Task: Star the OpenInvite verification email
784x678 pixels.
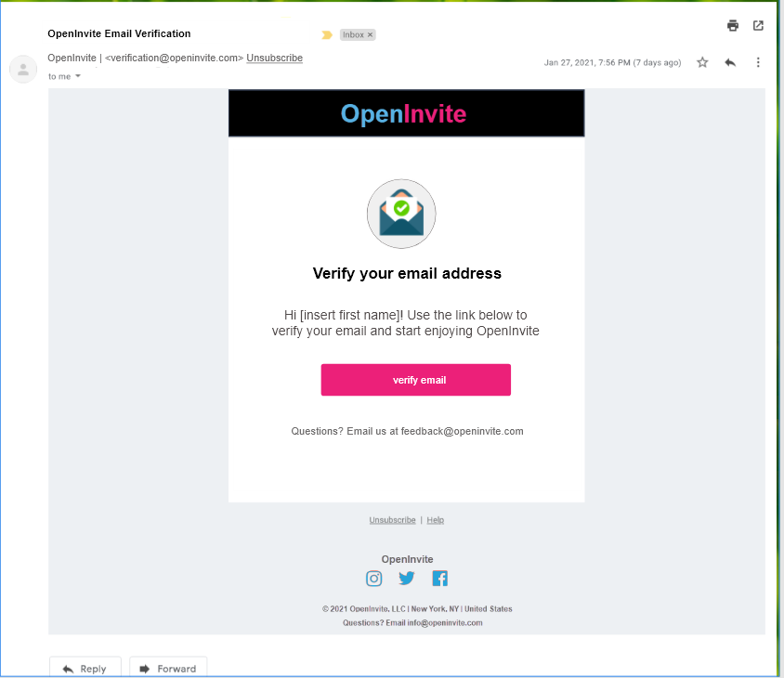Action: [702, 62]
